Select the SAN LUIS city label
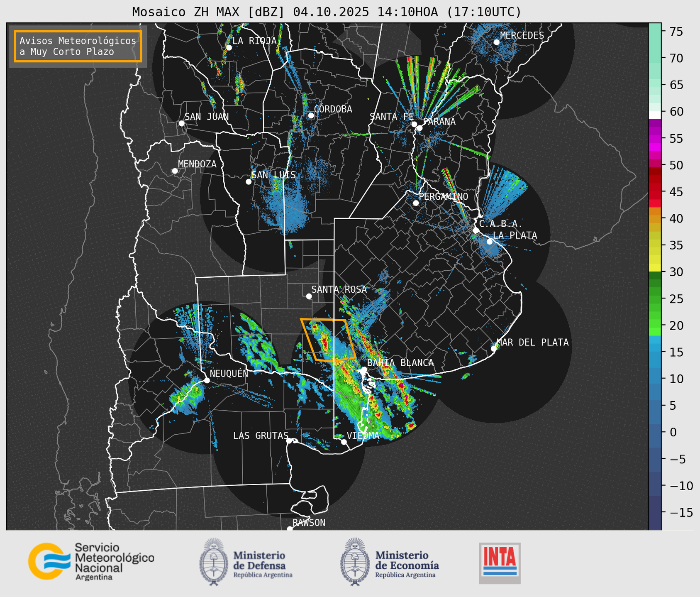 click(273, 175)
